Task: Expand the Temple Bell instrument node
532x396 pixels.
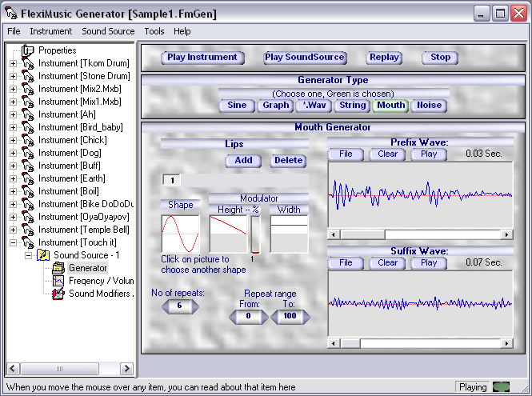Action: tap(13, 230)
